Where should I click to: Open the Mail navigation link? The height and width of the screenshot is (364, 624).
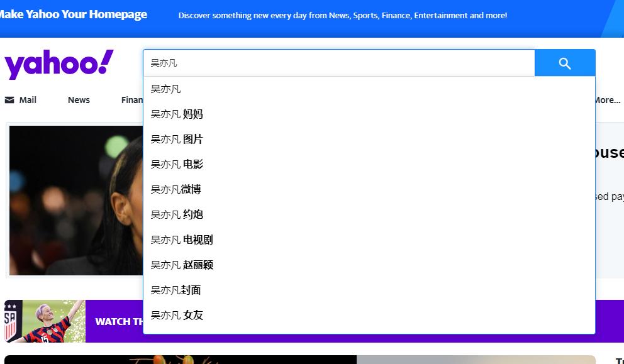point(28,100)
